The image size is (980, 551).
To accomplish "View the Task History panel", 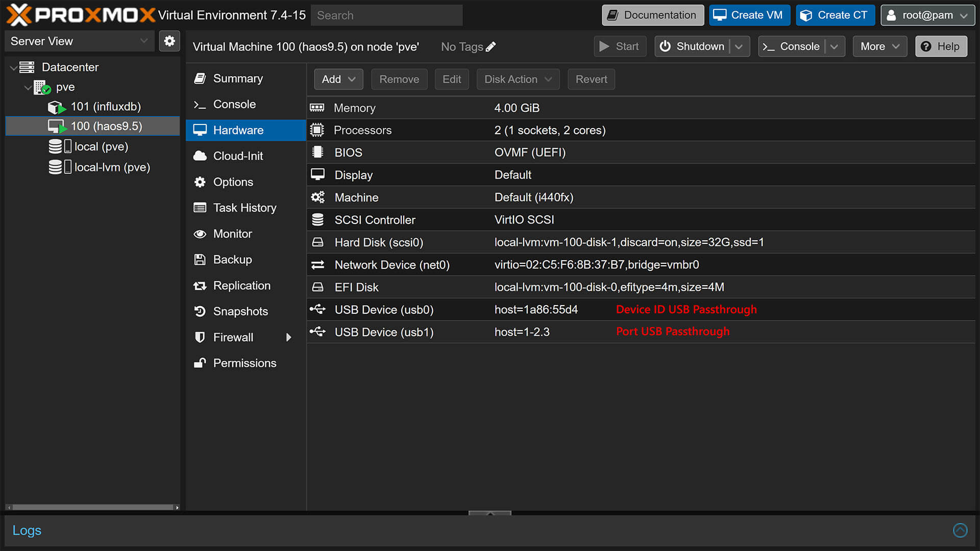I will [243, 208].
